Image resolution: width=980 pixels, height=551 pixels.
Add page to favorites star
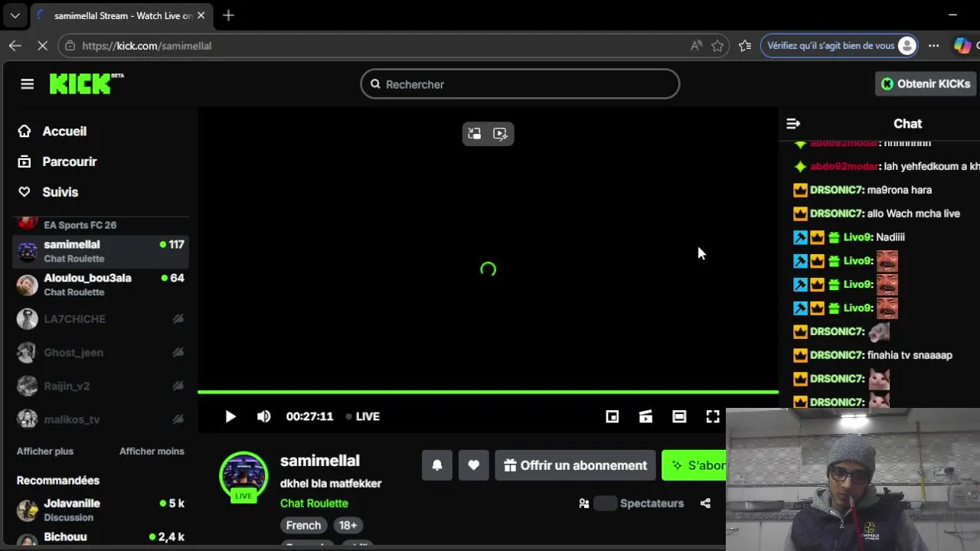(x=717, y=46)
